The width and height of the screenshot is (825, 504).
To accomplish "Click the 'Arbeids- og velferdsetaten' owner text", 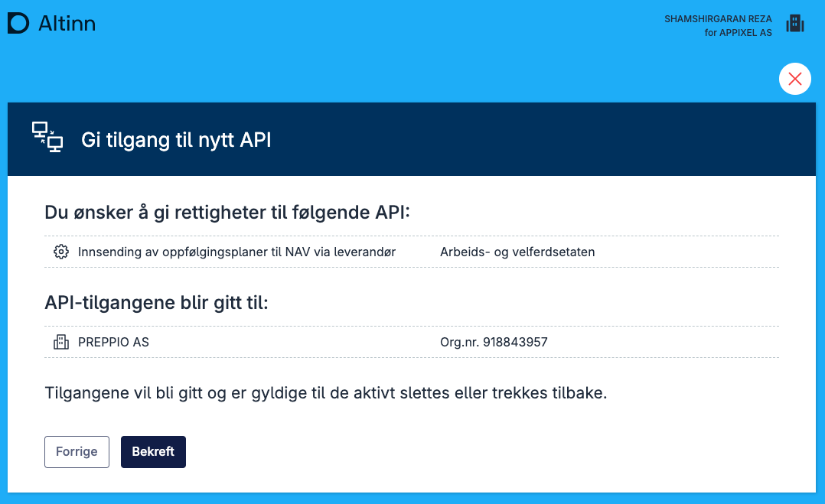I will coord(517,252).
